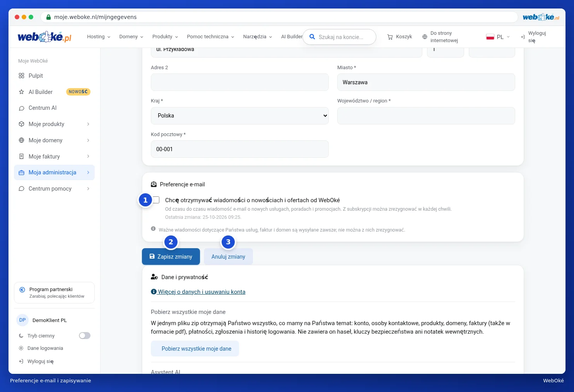
Task: Save changes with Zapisz zmiany
Action: click(171, 257)
